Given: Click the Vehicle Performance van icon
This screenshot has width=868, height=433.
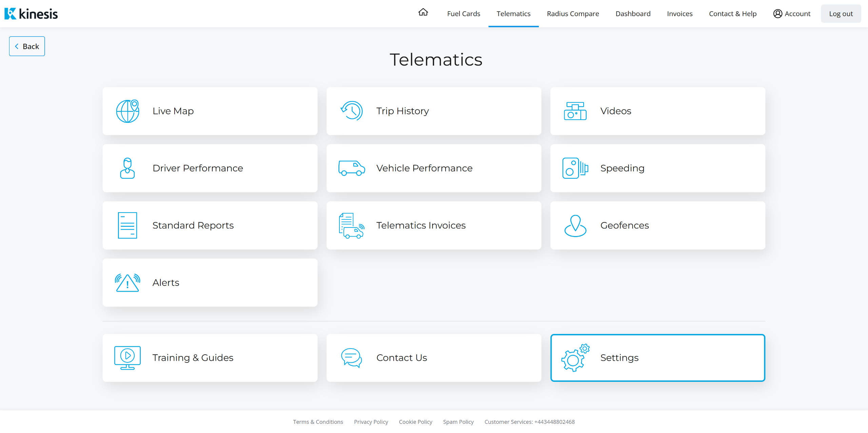Looking at the screenshot, I should [x=352, y=168].
